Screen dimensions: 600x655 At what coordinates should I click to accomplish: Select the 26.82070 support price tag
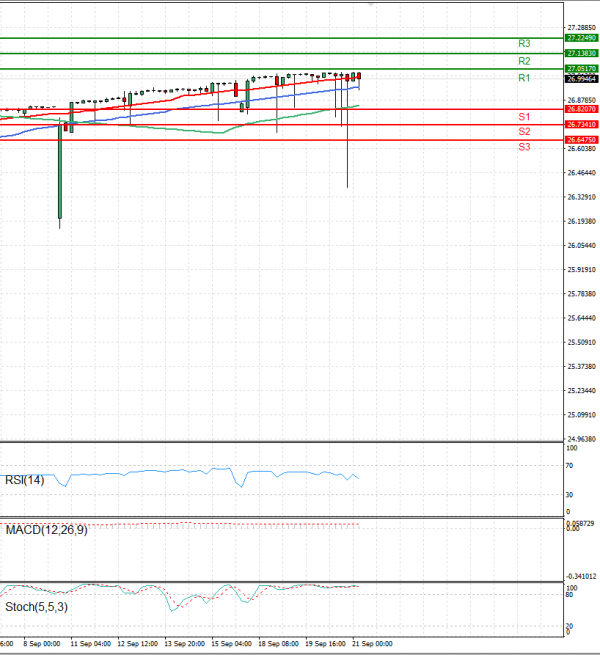coord(582,109)
